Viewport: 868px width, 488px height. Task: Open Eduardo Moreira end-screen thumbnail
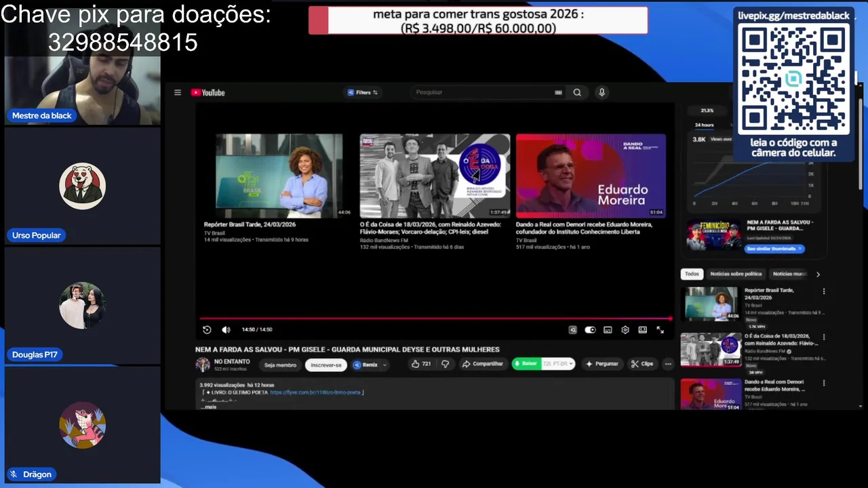coord(591,176)
